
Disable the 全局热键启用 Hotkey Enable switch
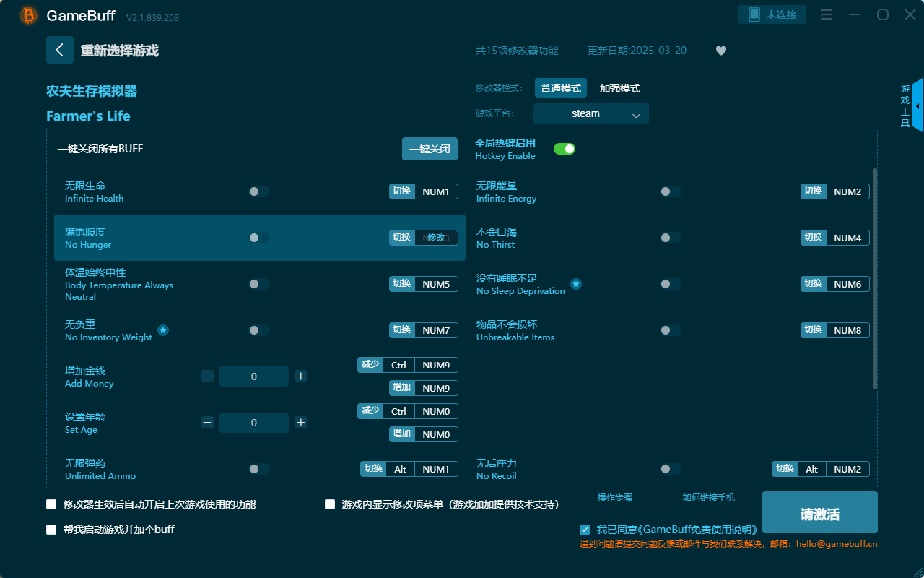point(565,148)
